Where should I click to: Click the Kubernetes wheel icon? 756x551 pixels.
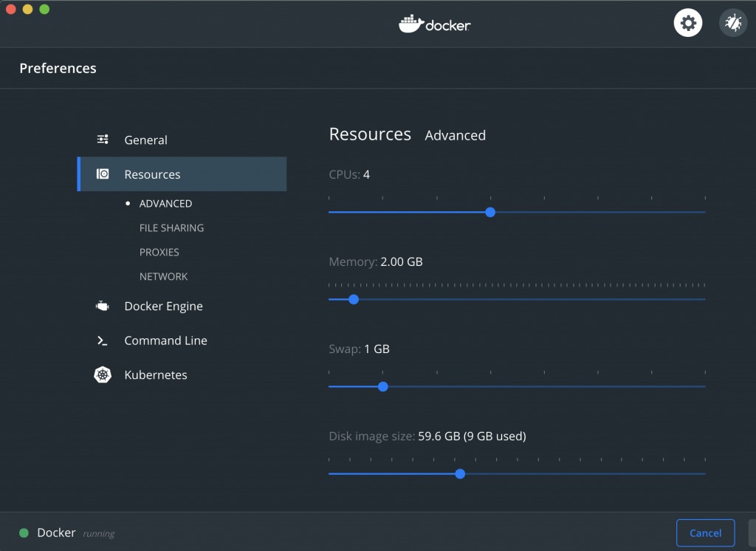[103, 375]
